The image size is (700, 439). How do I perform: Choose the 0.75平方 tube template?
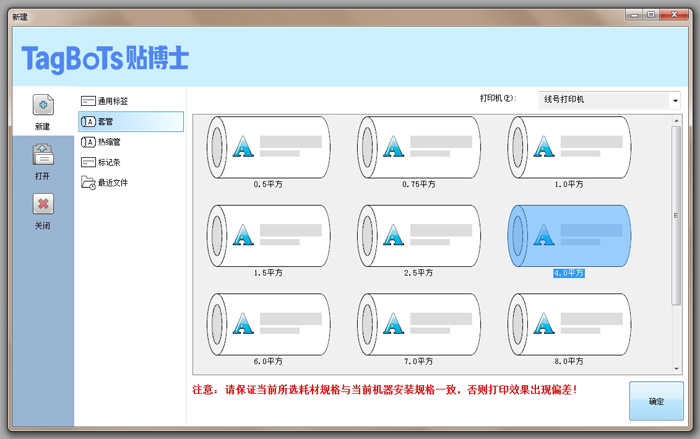419,147
